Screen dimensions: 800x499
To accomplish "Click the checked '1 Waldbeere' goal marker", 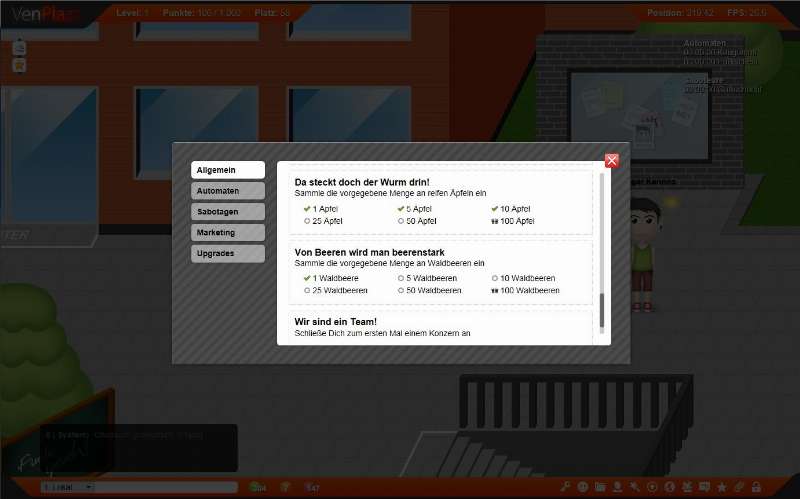I will coord(307,278).
